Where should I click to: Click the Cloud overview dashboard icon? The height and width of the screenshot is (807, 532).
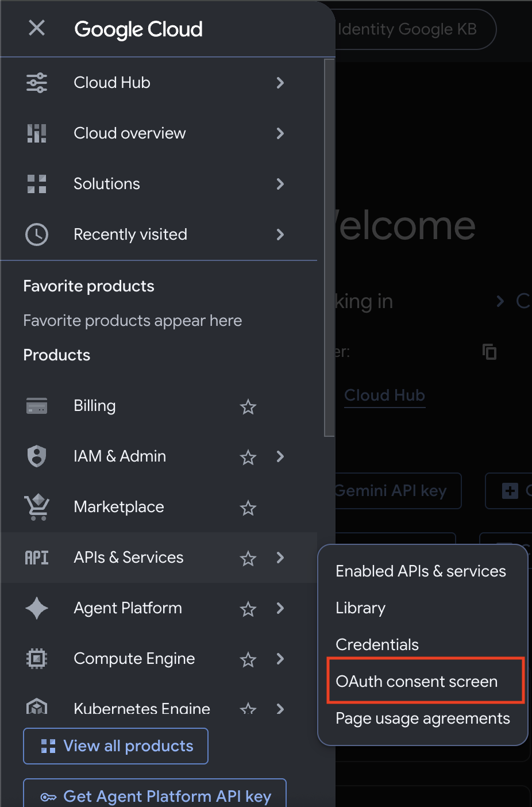pos(37,133)
